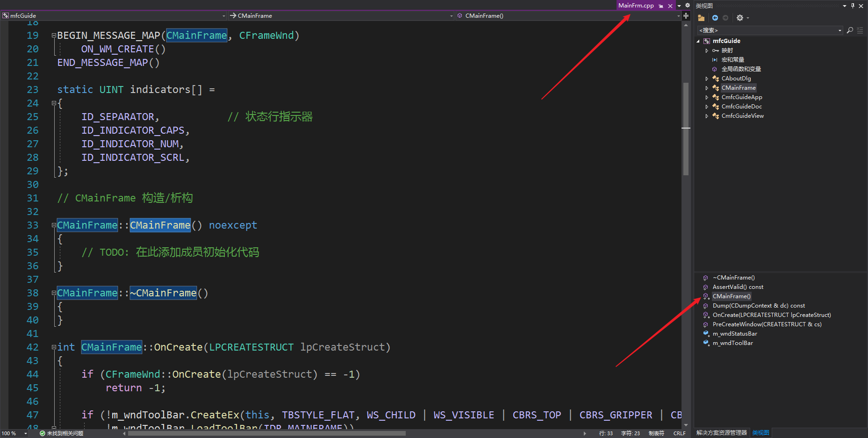Expand the CMainFrame class node

tap(707, 88)
